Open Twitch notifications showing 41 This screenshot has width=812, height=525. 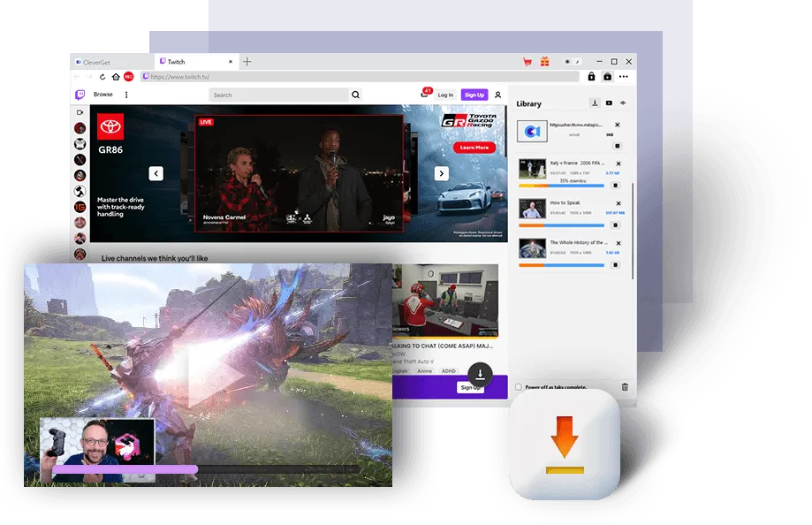(x=426, y=94)
